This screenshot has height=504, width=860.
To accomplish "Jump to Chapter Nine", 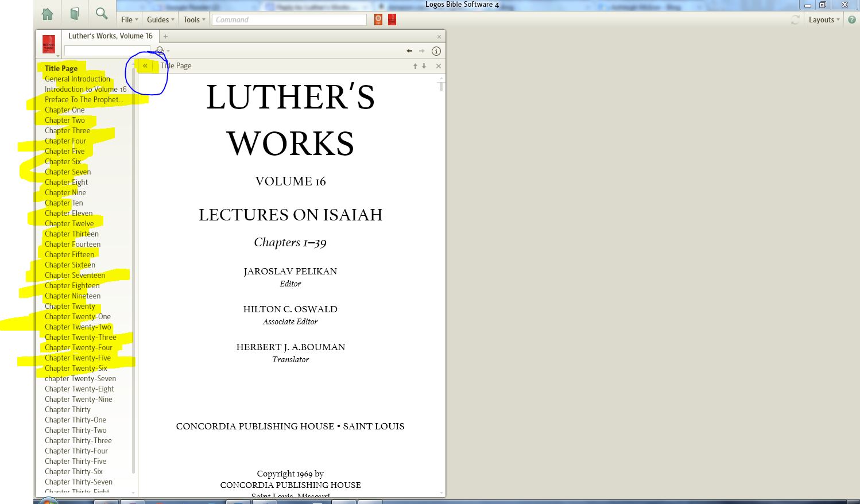I will coord(65,192).
